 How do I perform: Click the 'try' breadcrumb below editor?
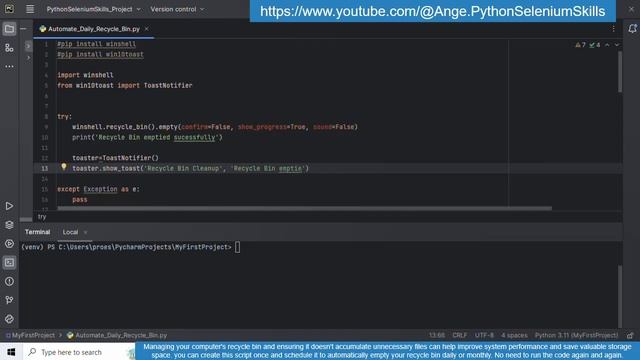[x=42, y=217]
